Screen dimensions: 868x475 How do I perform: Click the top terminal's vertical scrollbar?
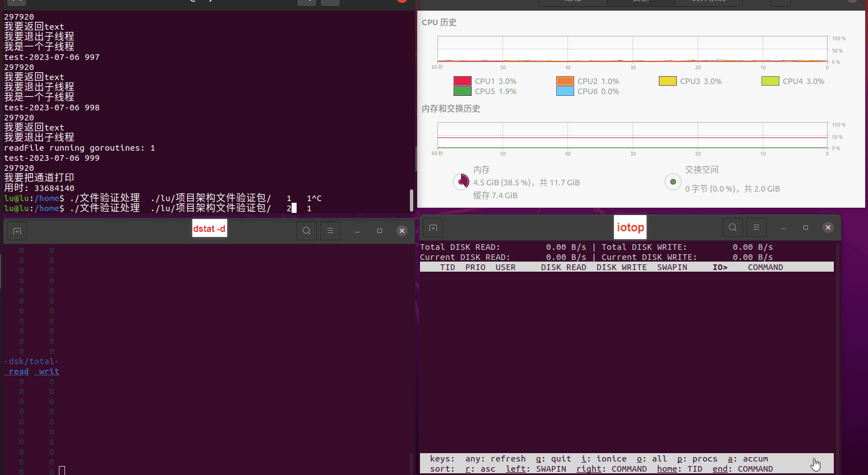[x=412, y=199]
